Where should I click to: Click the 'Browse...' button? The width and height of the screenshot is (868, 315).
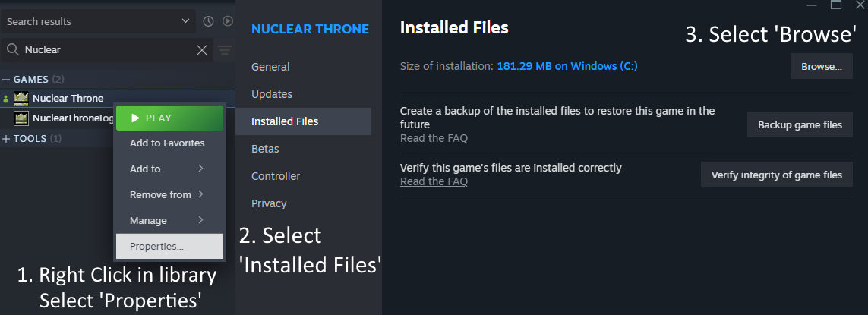821,66
